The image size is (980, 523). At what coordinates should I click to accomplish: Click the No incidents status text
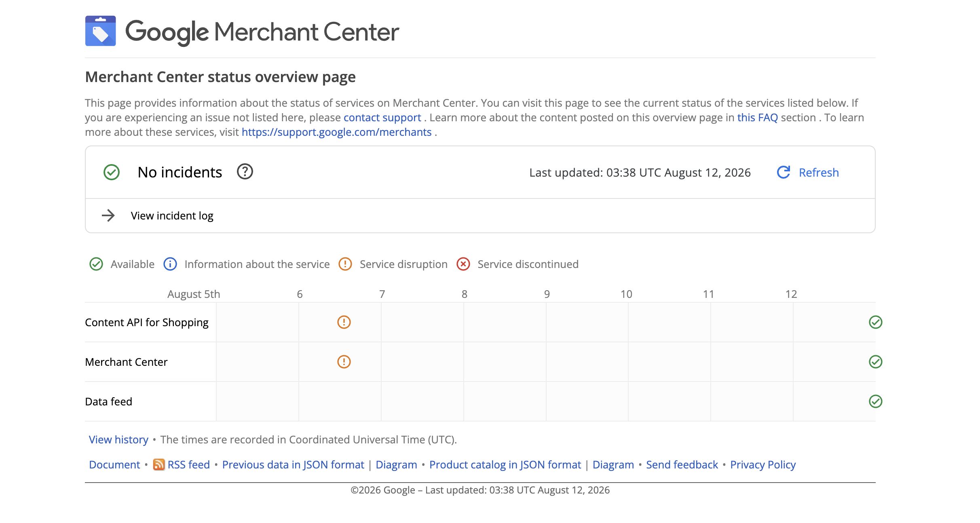180,172
